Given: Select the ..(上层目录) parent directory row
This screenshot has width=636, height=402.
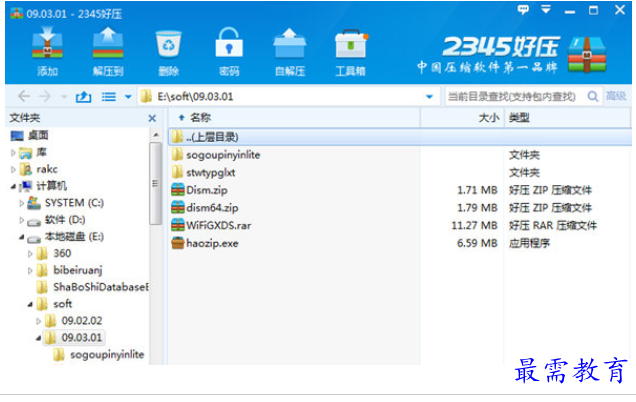Looking at the screenshot, I should pyautogui.click(x=400, y=137).
